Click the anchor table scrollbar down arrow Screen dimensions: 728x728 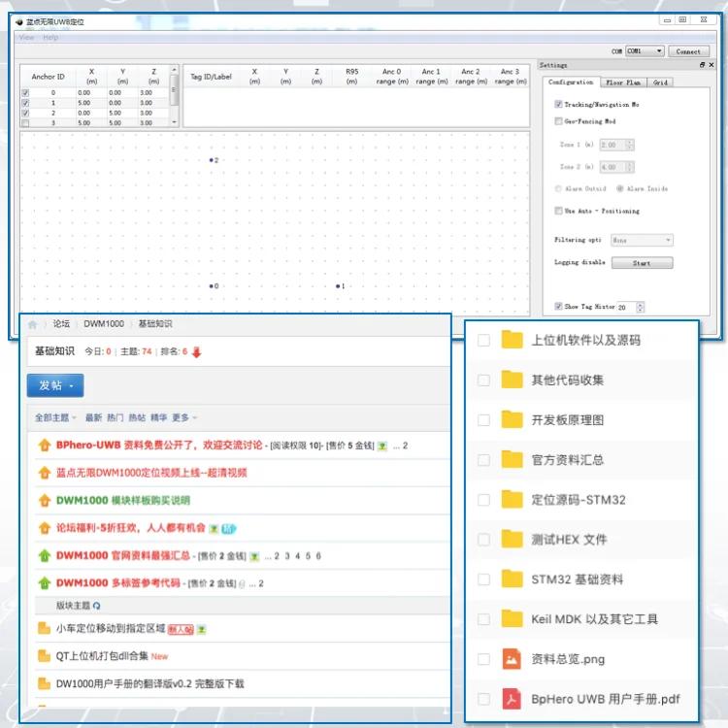click(x=174, y=122)
